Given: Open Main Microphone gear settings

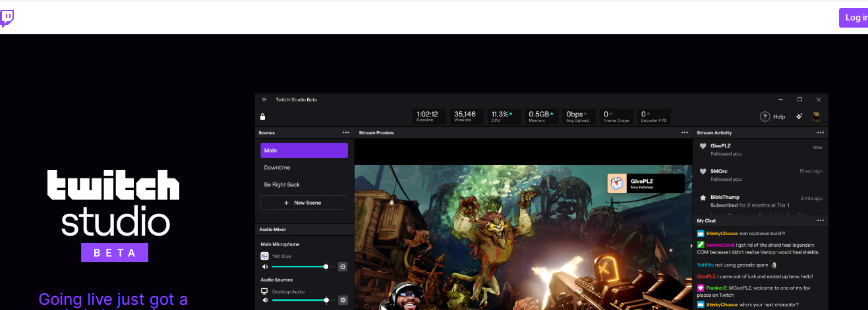Looking at the screenshot, I should tap(343, 267).
